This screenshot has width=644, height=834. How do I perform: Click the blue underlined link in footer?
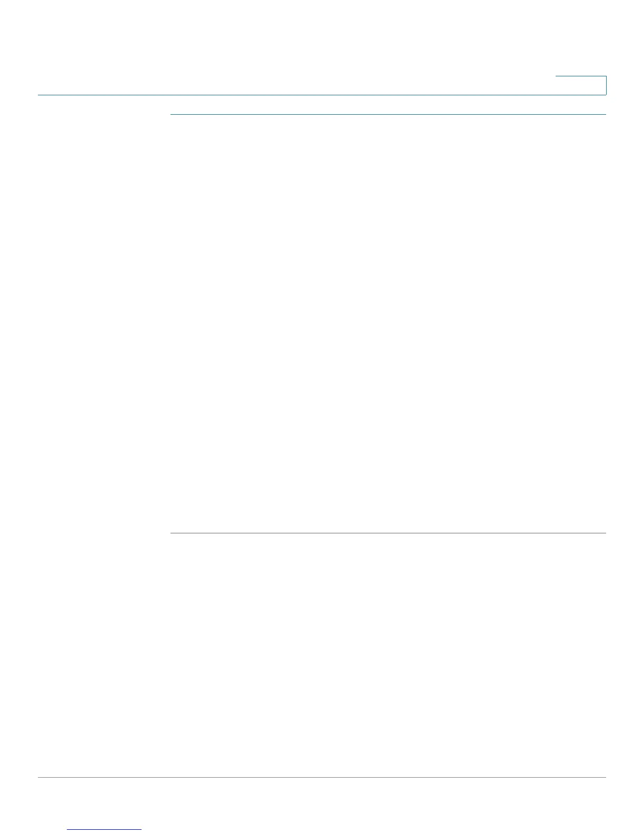click(105, 830)
